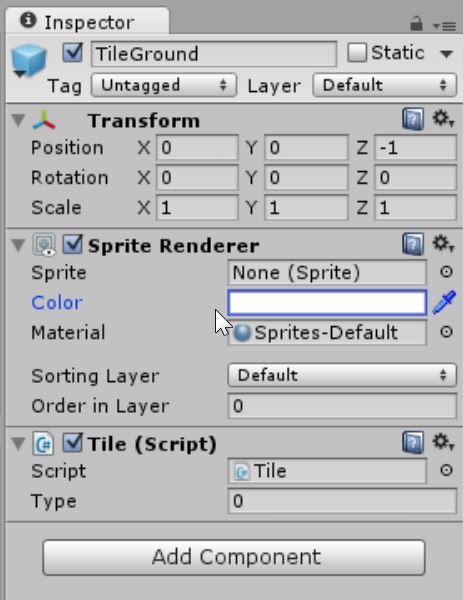Open the Layer Default dropdown
Image resolution: width=463 pixels, height=600 pixels.
pos(385,85)
